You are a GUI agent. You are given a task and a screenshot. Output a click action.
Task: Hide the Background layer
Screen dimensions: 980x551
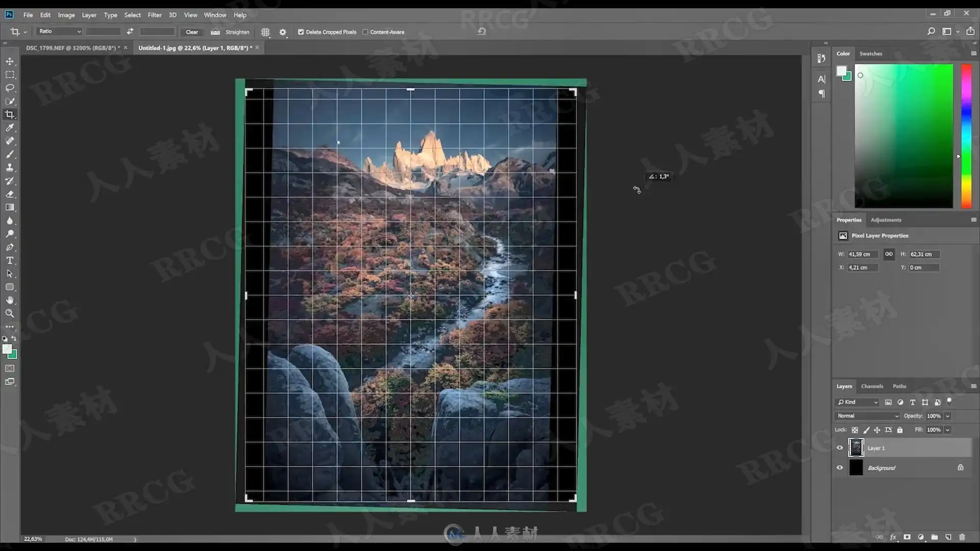click(840, 467)
